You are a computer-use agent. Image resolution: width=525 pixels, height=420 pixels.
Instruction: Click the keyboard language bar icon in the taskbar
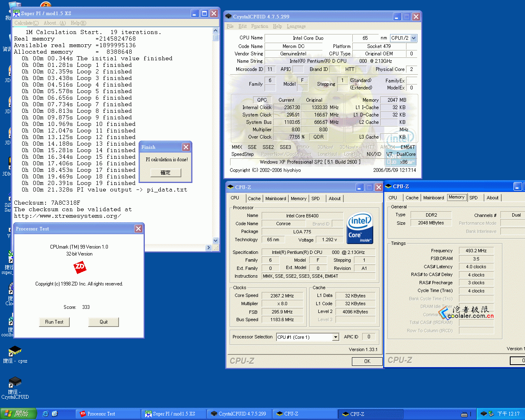(x=464, y=414)
